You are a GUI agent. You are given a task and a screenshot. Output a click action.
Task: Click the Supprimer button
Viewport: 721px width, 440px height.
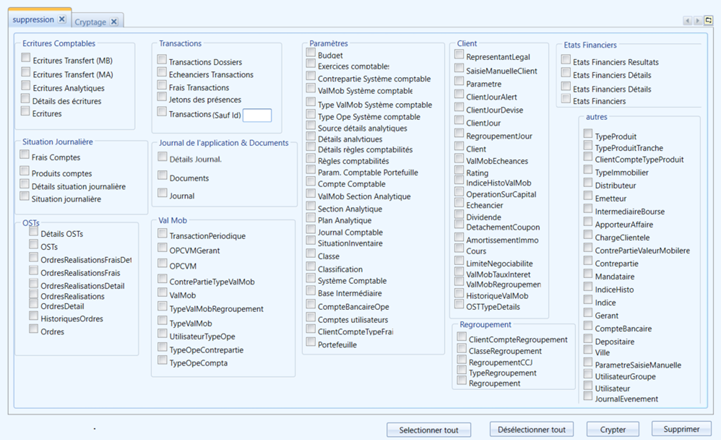click(681, 429)
